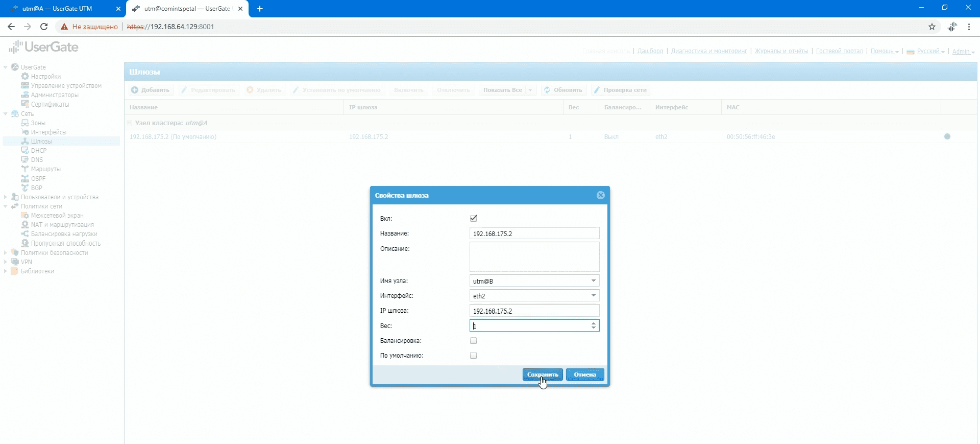
Task: Open Администраторы via its tree icon
Action: pyautogui.click(x=24, y=95)
